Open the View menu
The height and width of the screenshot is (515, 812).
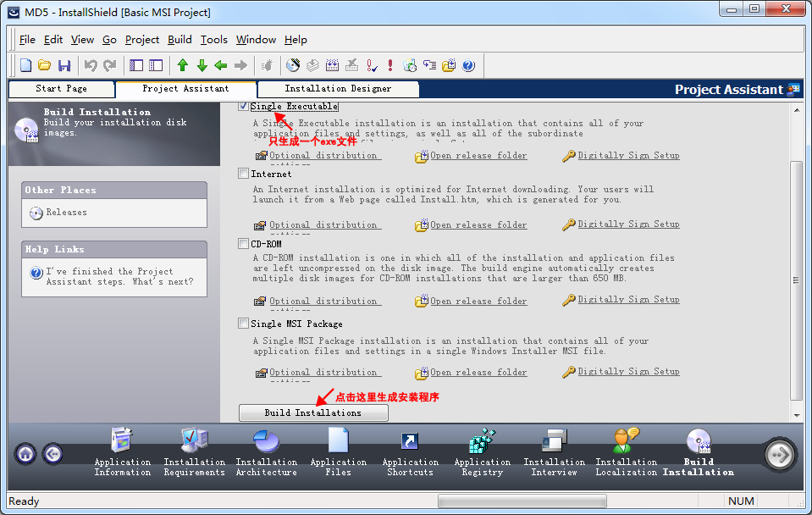pos(82,39)
